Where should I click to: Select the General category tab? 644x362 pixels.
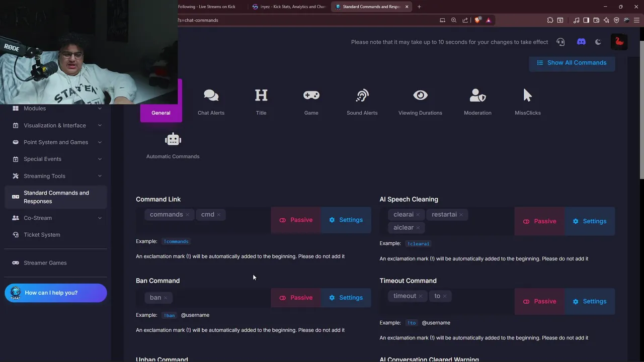tap(161, 101)
